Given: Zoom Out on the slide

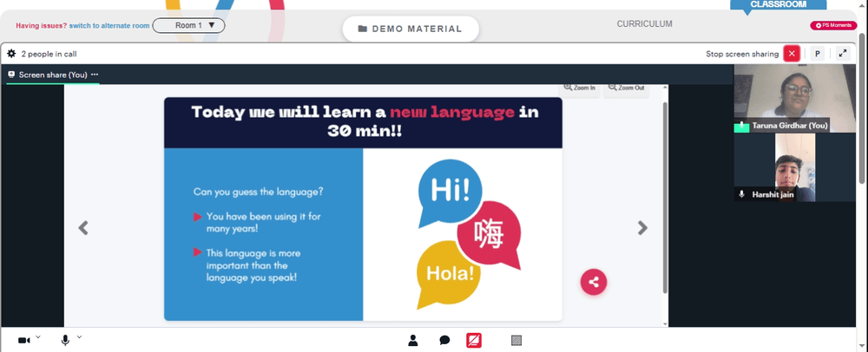Looking at the screenshot, I should pos(626,88).
